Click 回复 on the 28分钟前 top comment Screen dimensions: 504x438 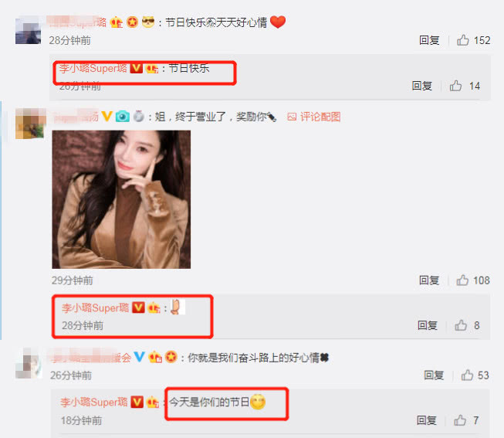[x=429, y=40]
